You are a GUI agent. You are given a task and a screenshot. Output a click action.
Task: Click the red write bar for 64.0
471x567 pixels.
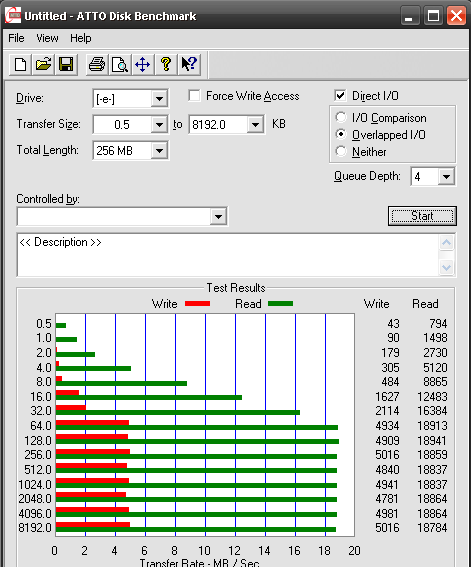pyautogui.click(x=93, y=422)
